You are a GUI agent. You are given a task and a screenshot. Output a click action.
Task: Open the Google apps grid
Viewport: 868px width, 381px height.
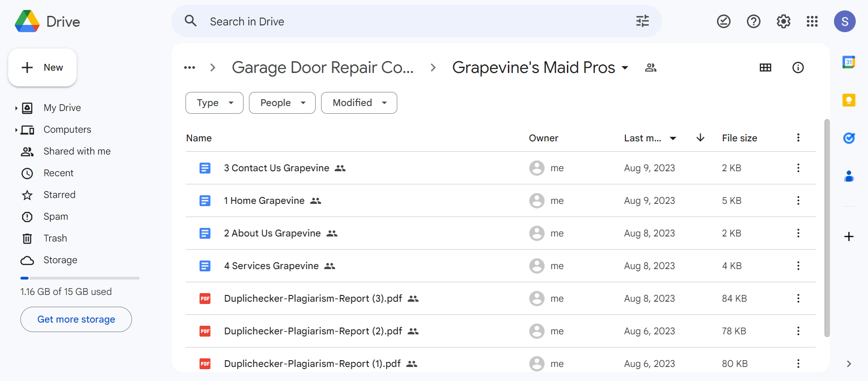(812, 21)
